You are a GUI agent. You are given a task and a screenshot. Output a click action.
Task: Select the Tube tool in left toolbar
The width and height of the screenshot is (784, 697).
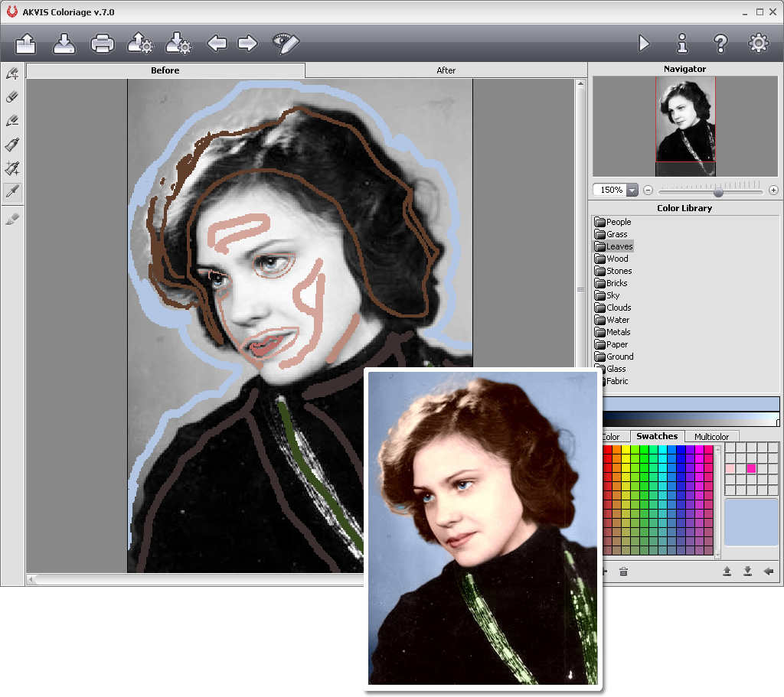click(12, 145)
